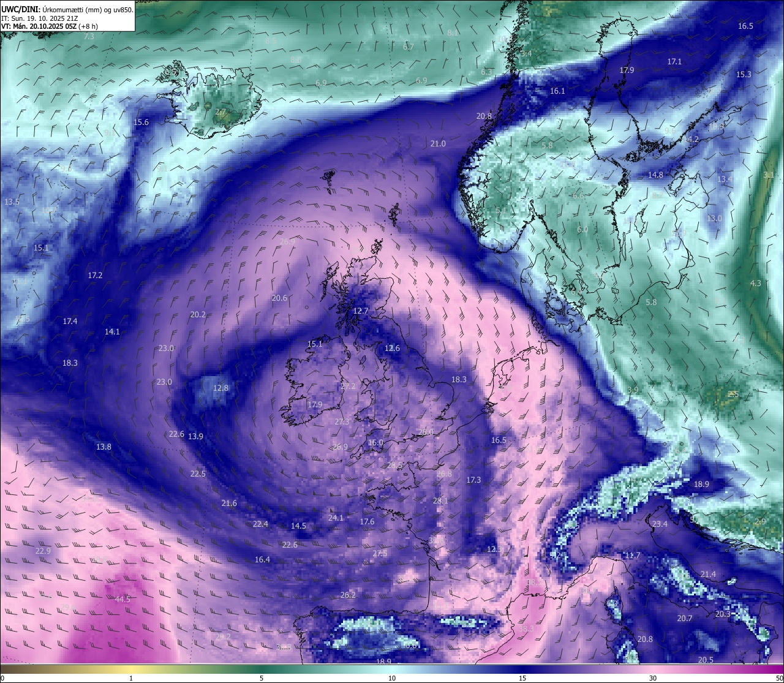Click the 30 tick on the color scale

pos(653,678)
